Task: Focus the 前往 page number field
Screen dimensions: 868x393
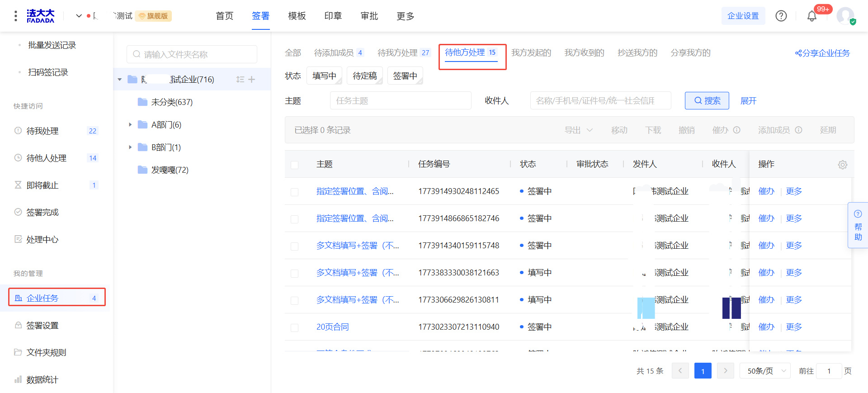Action: pos(829,371)
